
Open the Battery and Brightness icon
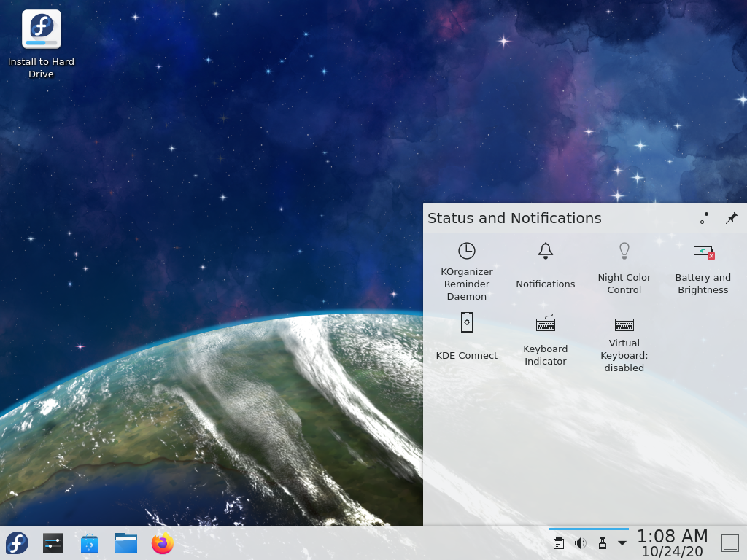tap(704, 252)
